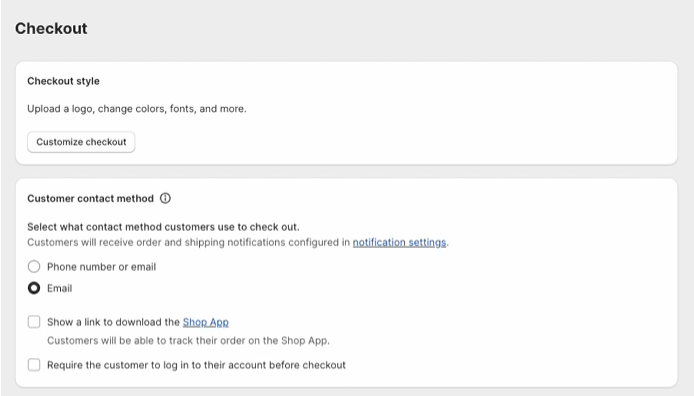Click the Customer contact method title text

click(x=90, y=199)
